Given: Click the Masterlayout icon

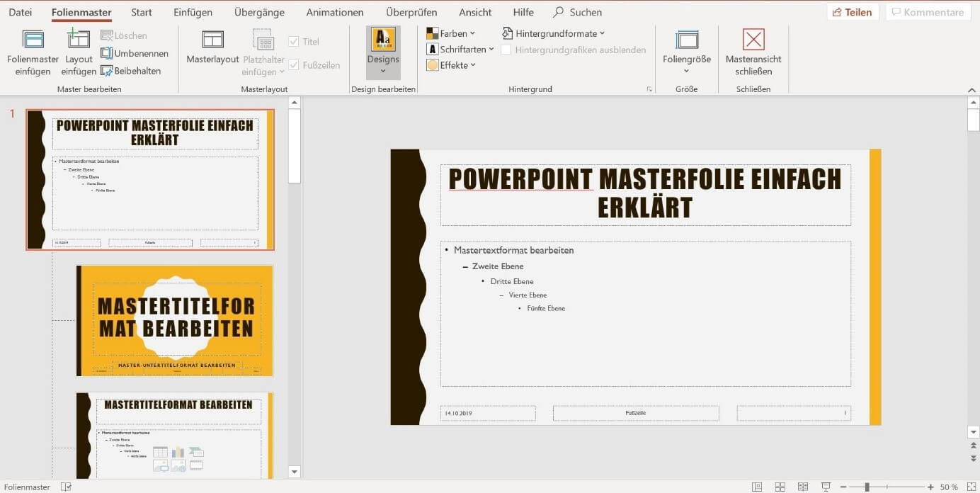Looking at the screenshot, I should click(212, 40).
